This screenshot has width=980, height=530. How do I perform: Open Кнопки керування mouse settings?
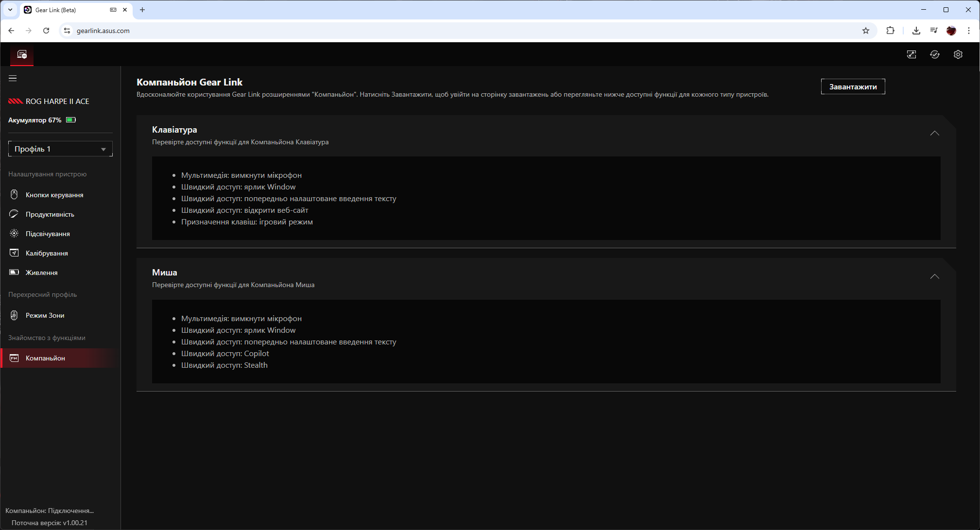[x=54, y=195]
